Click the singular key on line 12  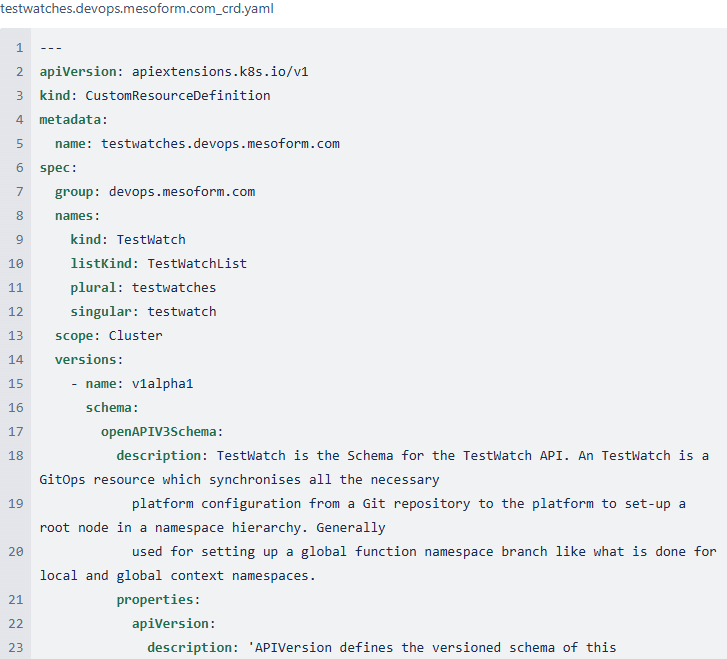101,312
